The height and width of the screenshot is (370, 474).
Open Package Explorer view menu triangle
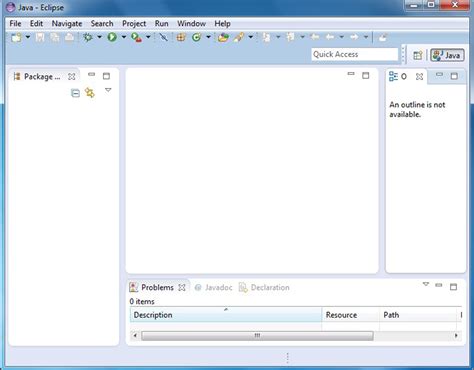click(108, 90)
